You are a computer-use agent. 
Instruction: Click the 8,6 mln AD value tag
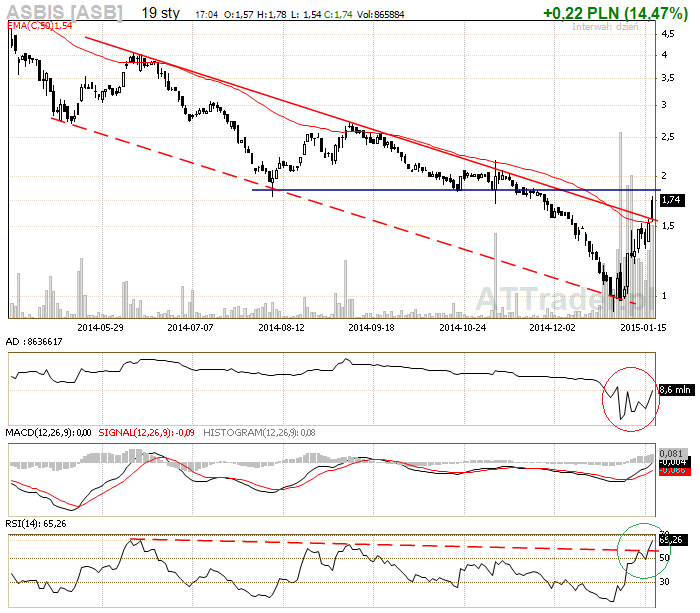pyautogui.click(x=676, y=390)
